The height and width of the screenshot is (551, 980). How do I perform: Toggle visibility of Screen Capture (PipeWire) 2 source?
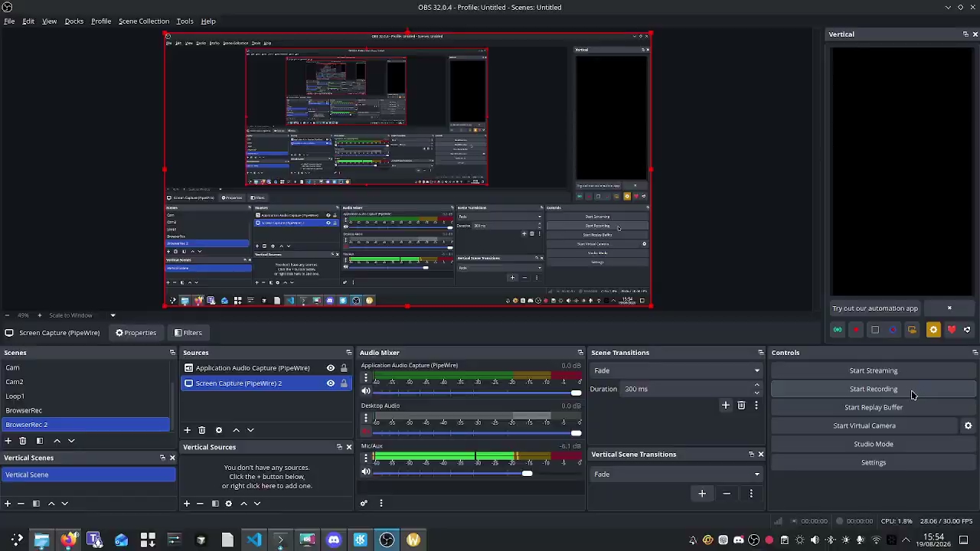331,383
